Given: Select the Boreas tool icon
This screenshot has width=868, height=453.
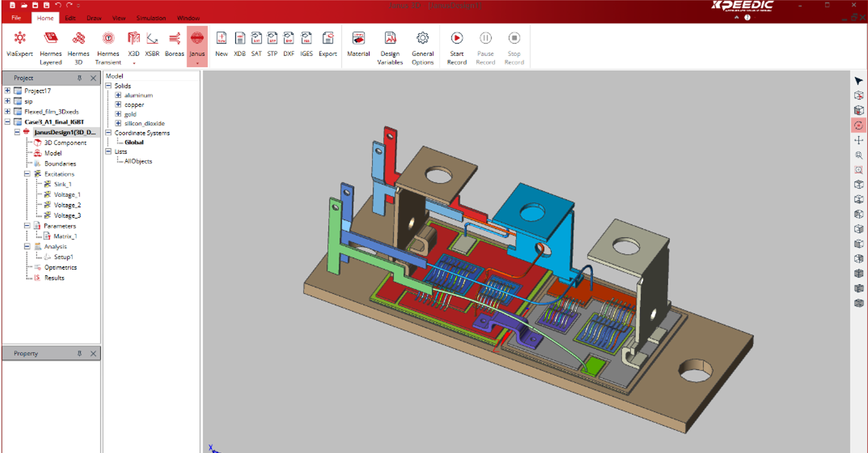Looking at the screenshot, I should [x=174, y=44].
